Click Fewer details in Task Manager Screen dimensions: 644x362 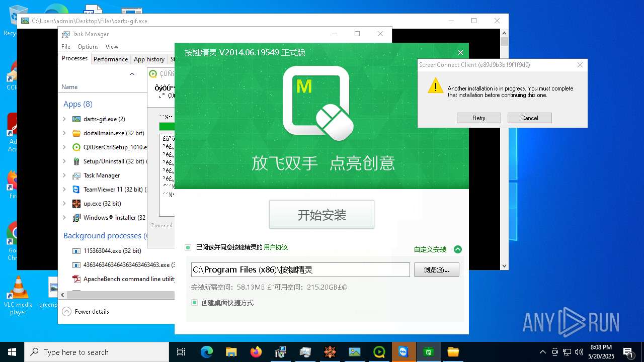[86, 312]
